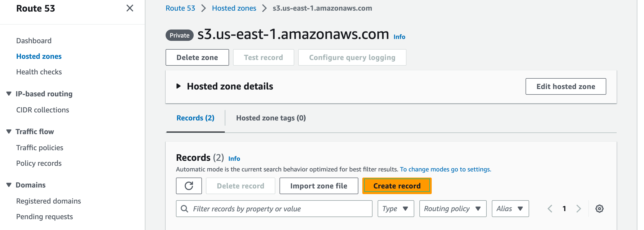The height and width of the screenshot is (230, 644).
Task: Expand Hosted zone details section
Action: click(x=179, y=86)
